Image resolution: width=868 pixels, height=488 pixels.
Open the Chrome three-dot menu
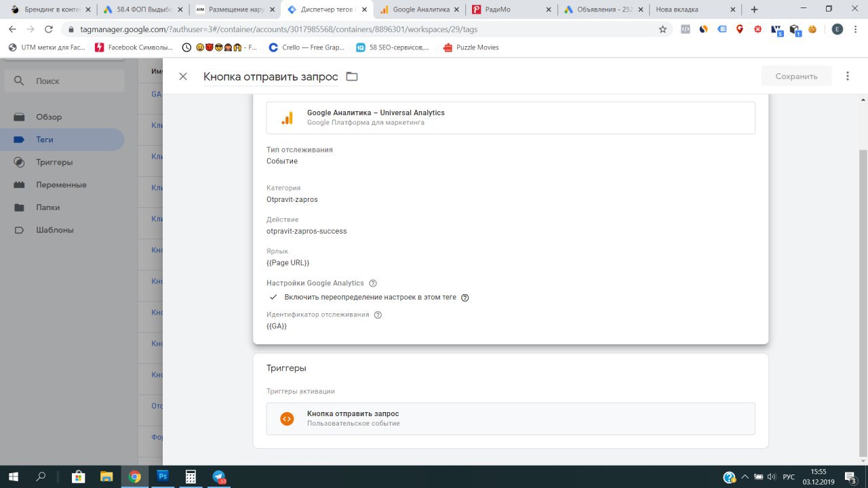(x=856, y=29)
